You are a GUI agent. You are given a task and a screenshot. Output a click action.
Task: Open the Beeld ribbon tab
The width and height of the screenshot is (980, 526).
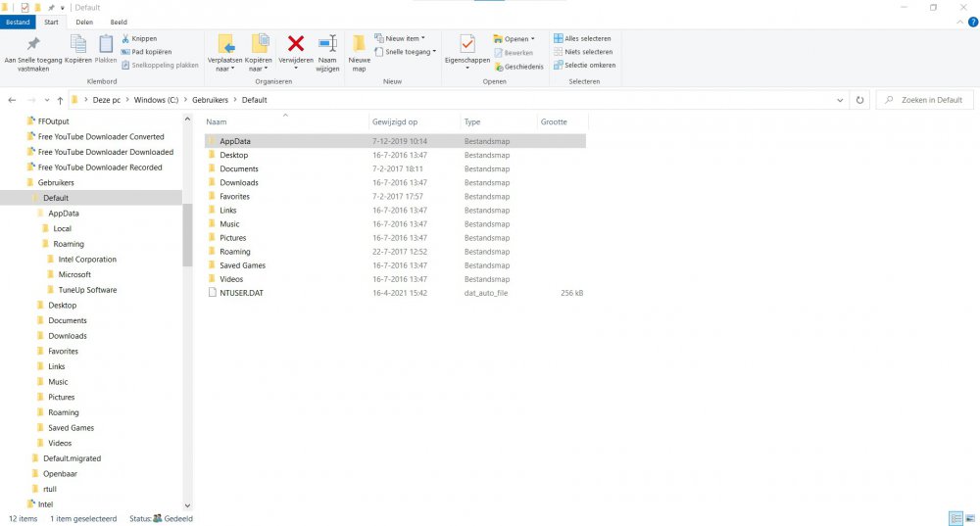tap(118, 22)
